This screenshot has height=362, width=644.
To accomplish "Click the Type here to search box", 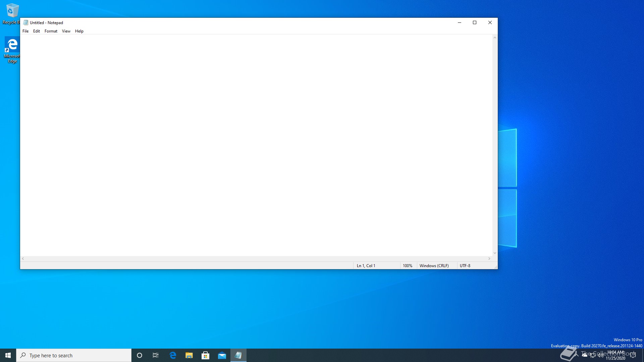I will tap(74, 355).
